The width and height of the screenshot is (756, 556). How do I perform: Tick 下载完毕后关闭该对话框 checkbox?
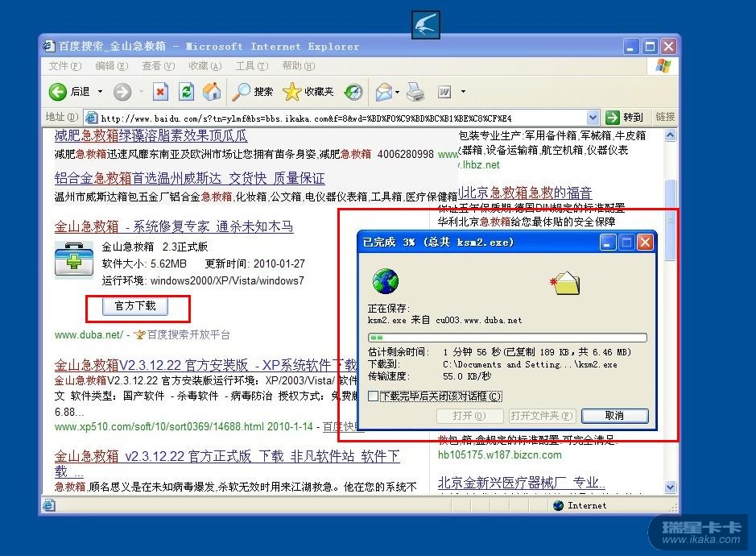click(373, 396)
